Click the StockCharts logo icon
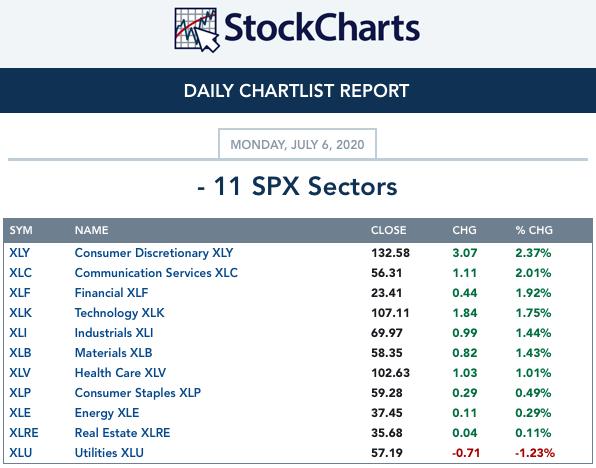596x468 pixels. click(x=197, y=30)
